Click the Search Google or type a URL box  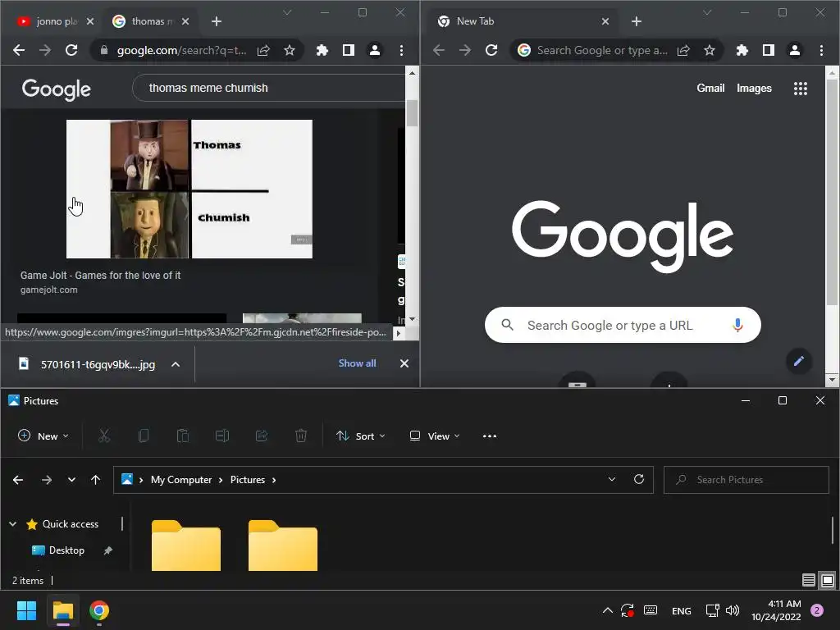(x=623, y=325)
